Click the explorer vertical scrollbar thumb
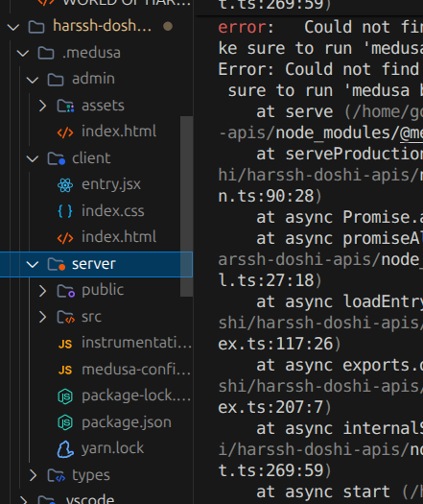This screenshot has width=423, height=504. pos(186,206)
